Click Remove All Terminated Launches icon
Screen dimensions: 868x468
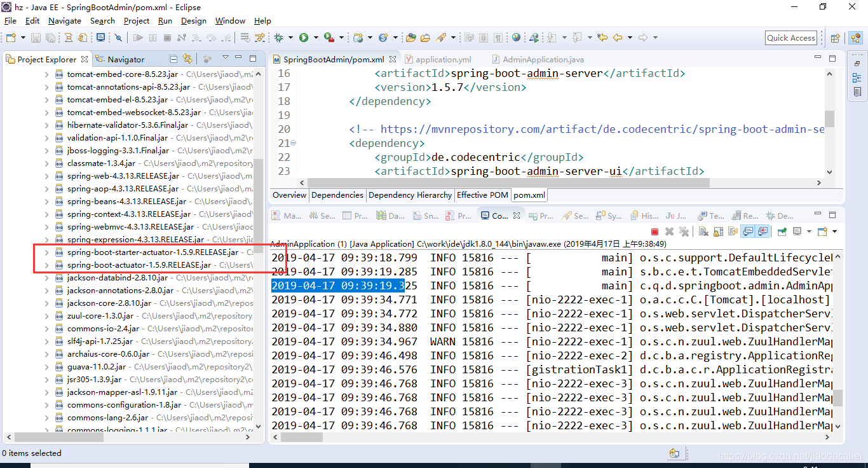click(x=684, y=232)
